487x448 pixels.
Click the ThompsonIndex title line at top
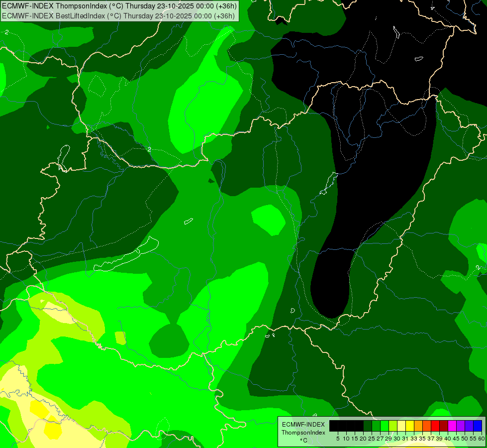[119, 6]
